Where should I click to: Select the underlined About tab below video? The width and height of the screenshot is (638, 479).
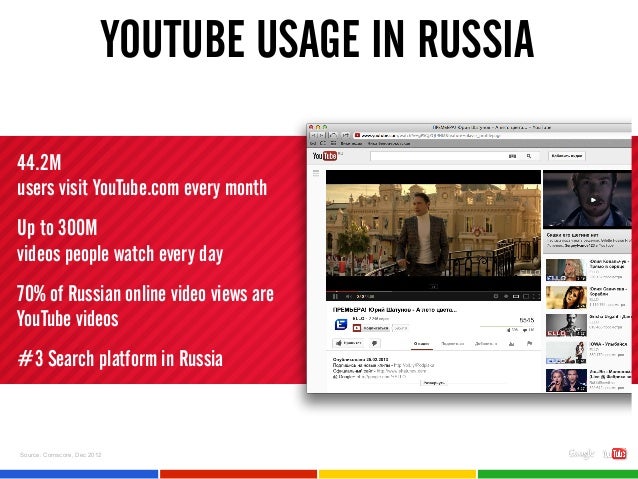click(x=421, y=344)
